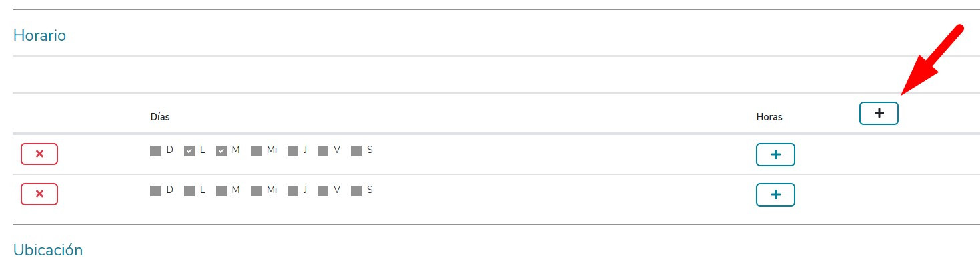This screenshot has width=980, height=270.
Task: Tick the M (Tuesday) box in second row
Action: coord(222,191)
